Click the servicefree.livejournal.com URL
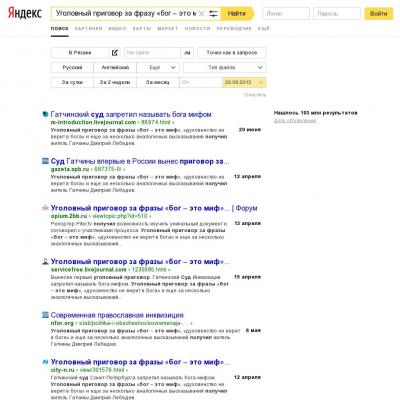Viewport: 400px width, 400px height. point(89,269)
